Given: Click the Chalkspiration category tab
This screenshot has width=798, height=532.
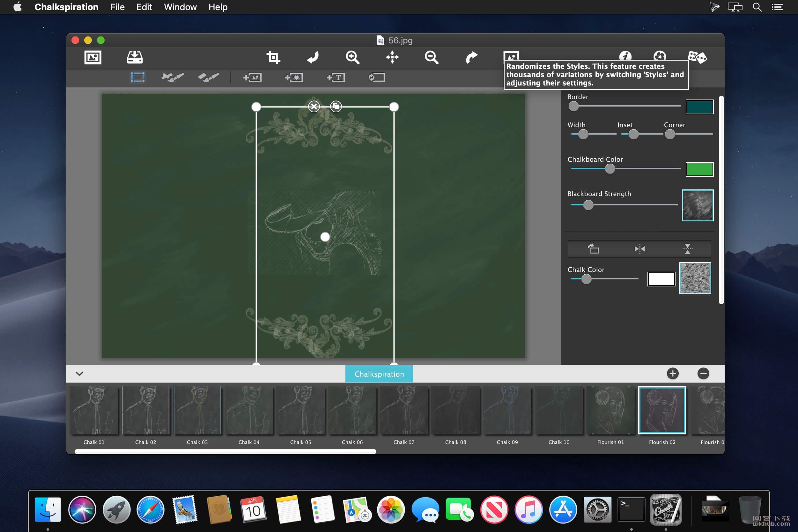Looking at the screenshot, I should pos(379,374).
